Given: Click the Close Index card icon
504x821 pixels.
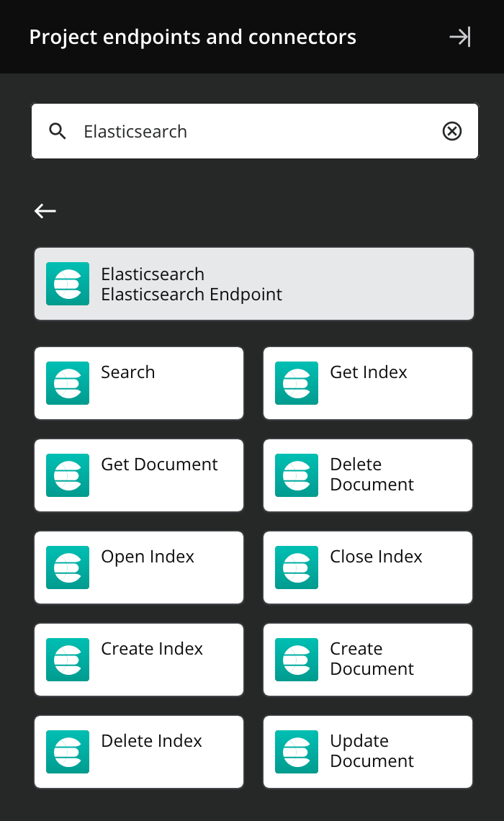Looking at the screenshot, I should (x=297, y=567).
